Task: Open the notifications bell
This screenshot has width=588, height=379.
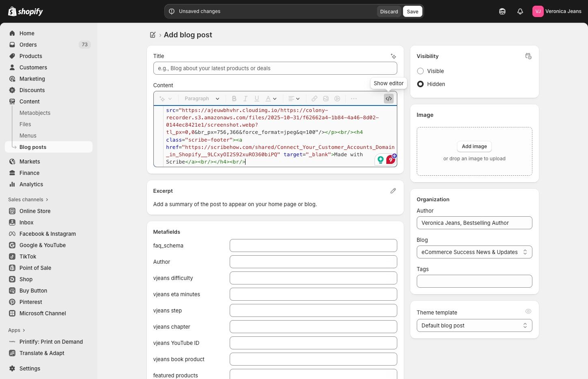Action: [520, 11]
